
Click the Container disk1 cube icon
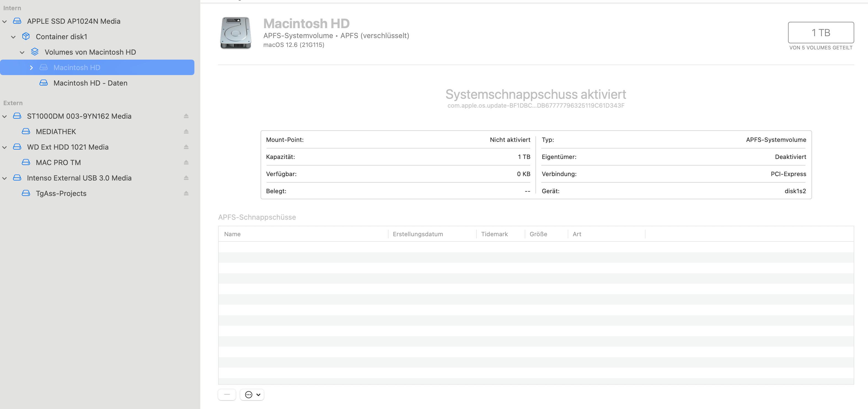tap(26, 36)
